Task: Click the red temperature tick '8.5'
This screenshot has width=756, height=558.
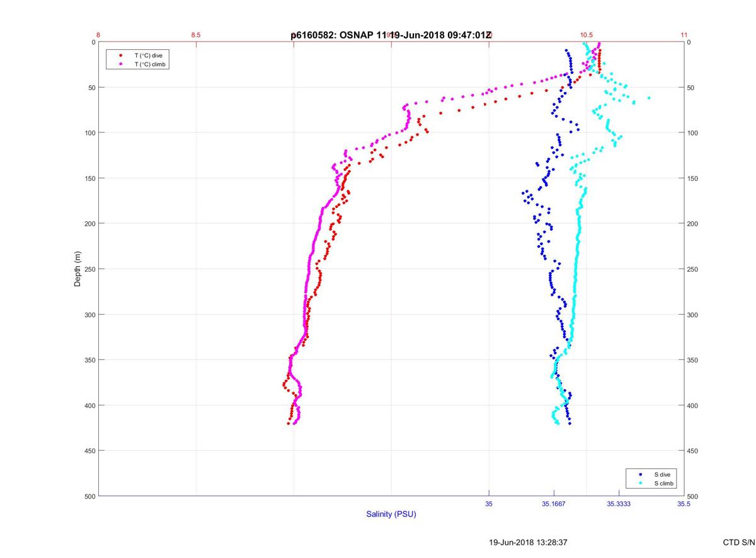Action: pos(196,35)
